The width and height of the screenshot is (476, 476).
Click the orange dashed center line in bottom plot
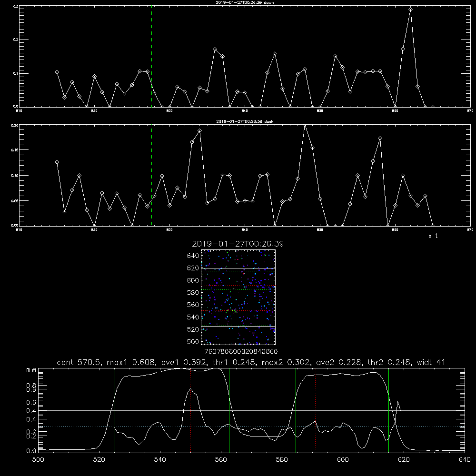point(253,410)
